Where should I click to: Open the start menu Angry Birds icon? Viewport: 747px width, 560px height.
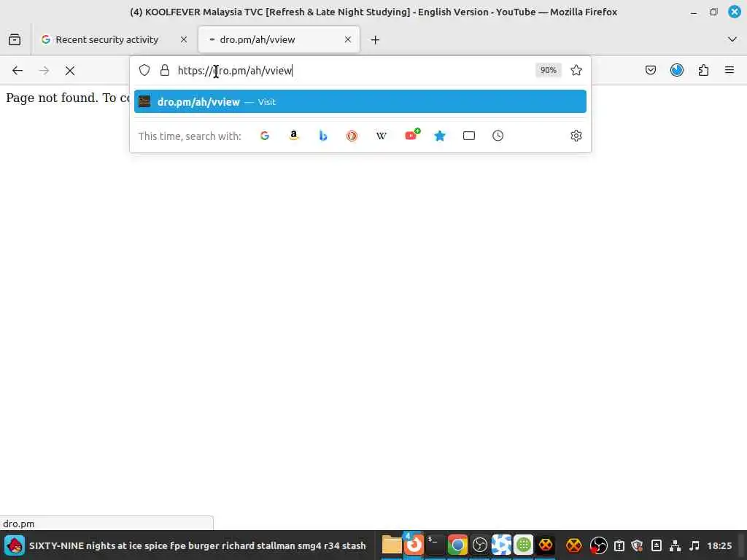15,545
